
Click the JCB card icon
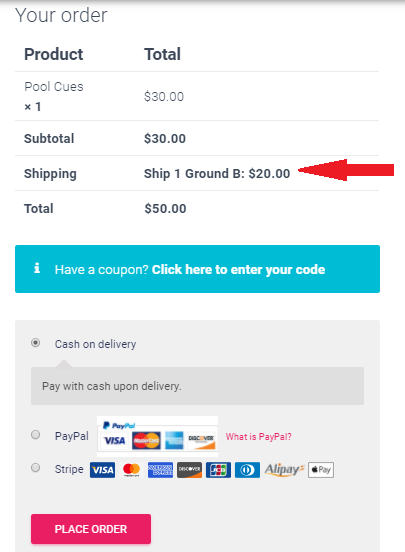point(218,470)
